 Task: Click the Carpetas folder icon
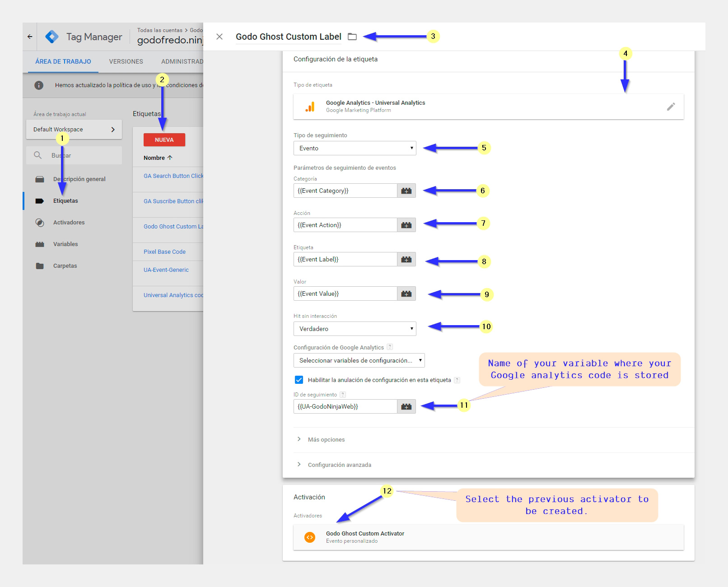[x=40, y=266]
